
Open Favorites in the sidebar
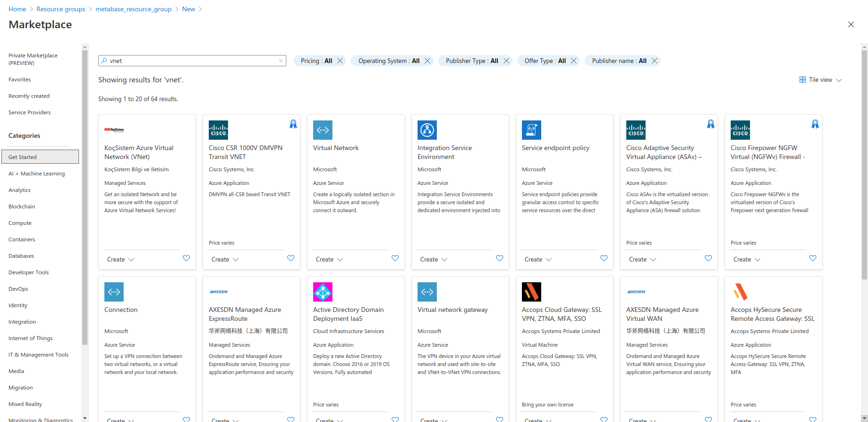20,80
